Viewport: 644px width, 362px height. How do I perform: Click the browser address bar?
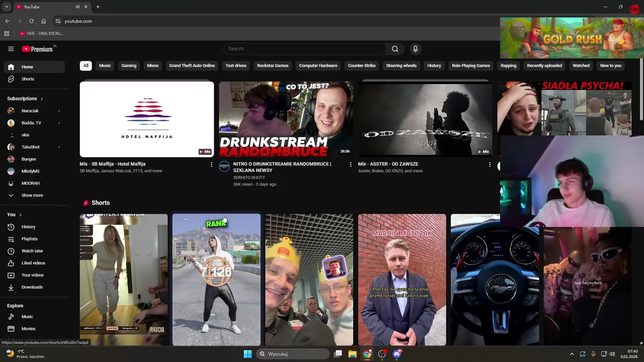point(277,21)
